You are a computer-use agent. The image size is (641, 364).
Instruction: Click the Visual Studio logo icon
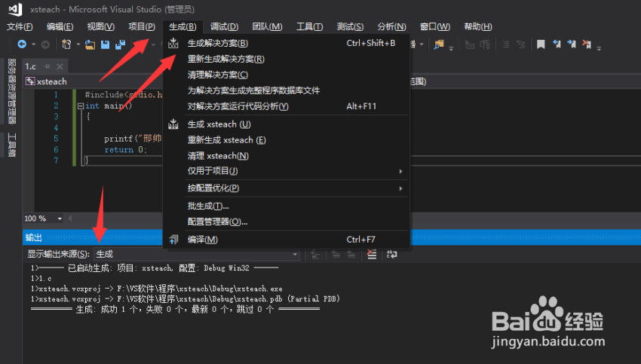pyautogui.click(x=15, y=9)
